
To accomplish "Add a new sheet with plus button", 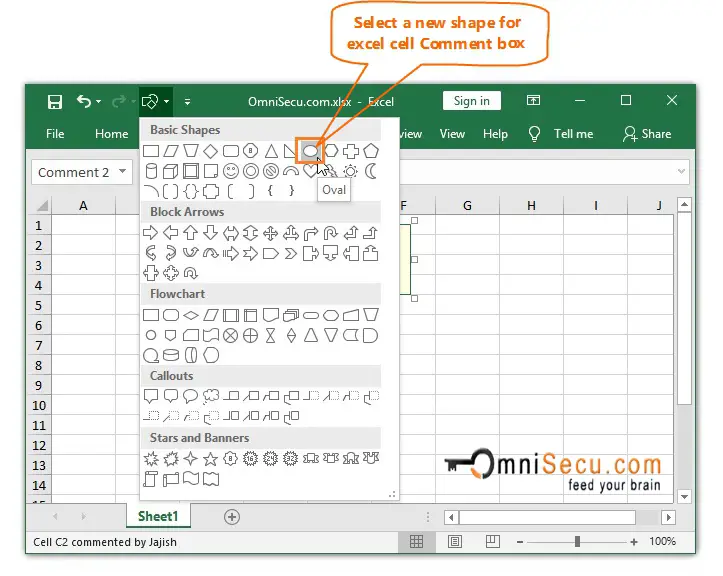I will click(231, 517).
